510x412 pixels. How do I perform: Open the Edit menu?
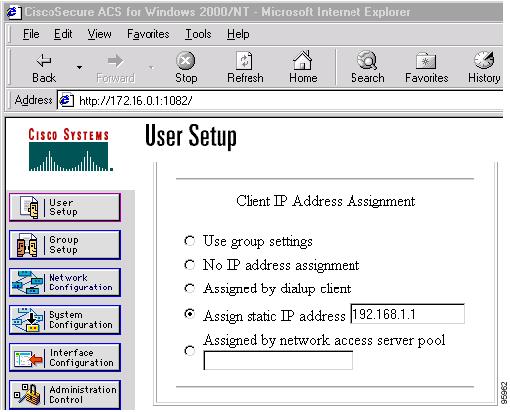tap(63, 34)
